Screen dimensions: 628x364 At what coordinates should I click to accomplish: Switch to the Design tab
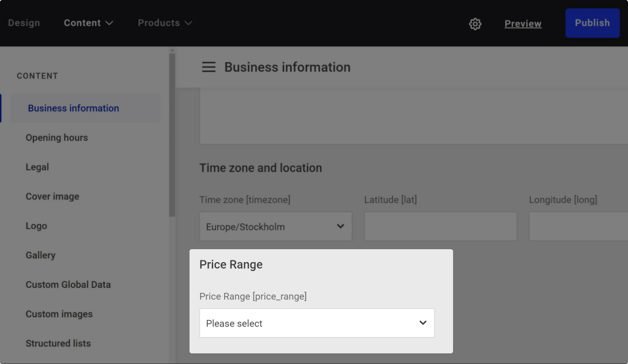click(x=24, y=23)
